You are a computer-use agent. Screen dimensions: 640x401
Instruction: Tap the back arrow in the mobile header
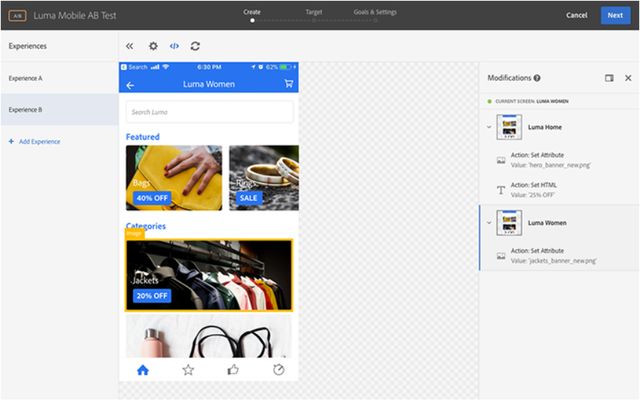[130, 85]
